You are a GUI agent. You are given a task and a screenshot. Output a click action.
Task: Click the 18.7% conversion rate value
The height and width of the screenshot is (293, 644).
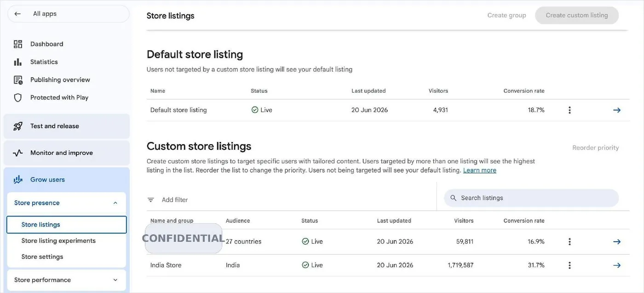[536, 110]
